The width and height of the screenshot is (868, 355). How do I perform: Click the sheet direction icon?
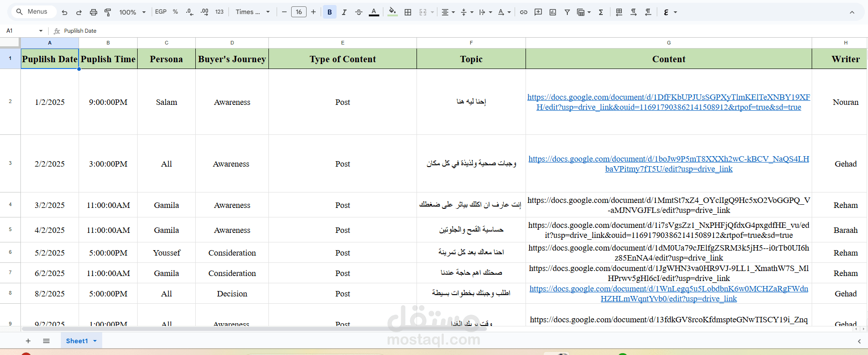[619, 12]
